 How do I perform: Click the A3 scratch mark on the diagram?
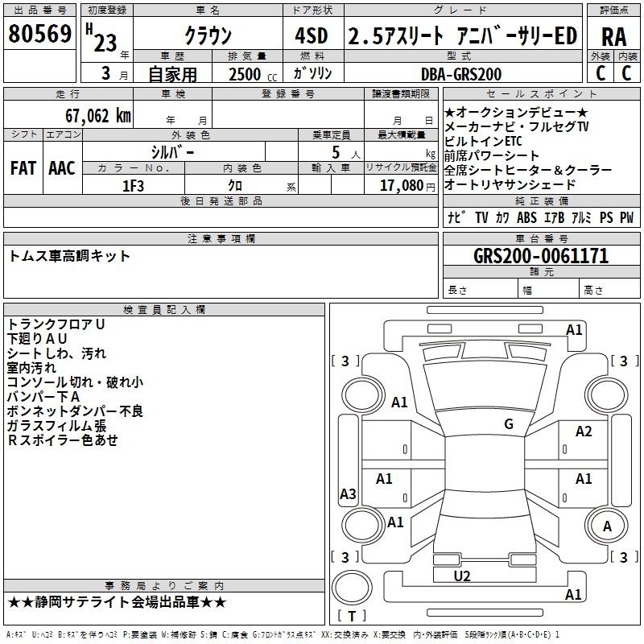coord(348,494)
